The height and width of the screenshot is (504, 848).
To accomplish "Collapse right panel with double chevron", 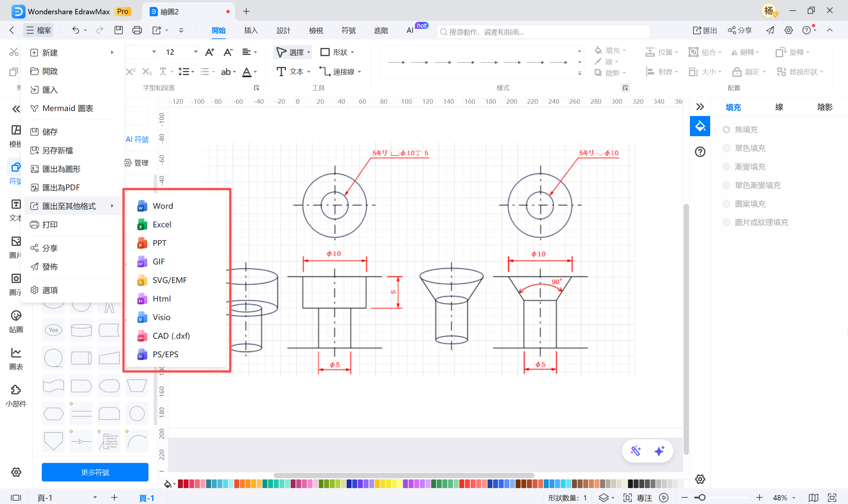I will pyautogui.click(x=700, y=107).
